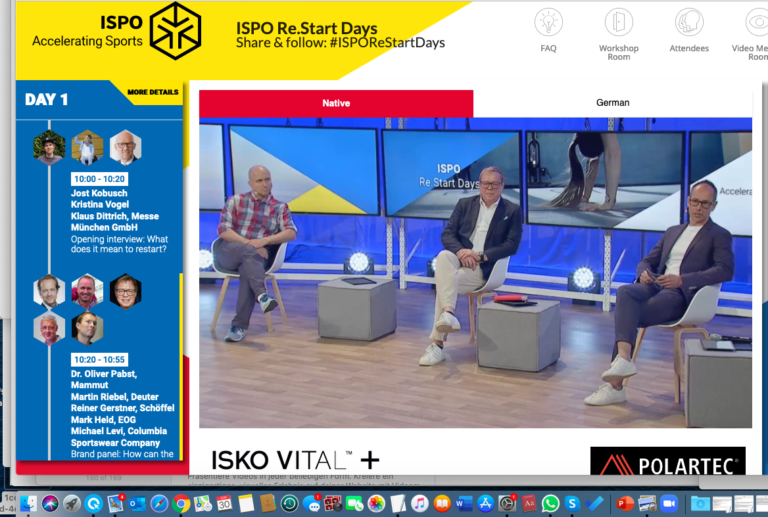Click the MORE DETAILS button

(153, 93)
